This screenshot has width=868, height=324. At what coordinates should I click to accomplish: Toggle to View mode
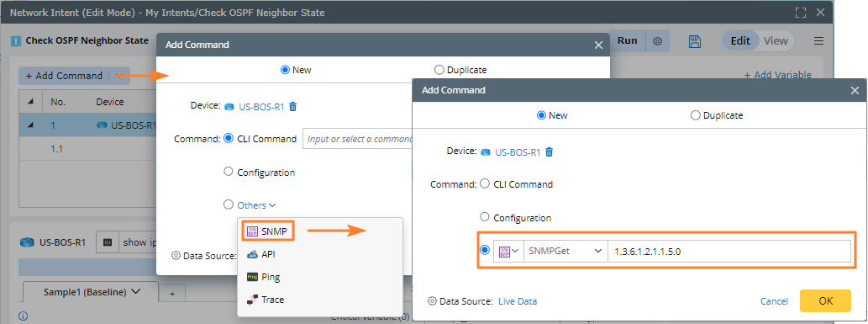pyautogui.click(x=776, y=41)
